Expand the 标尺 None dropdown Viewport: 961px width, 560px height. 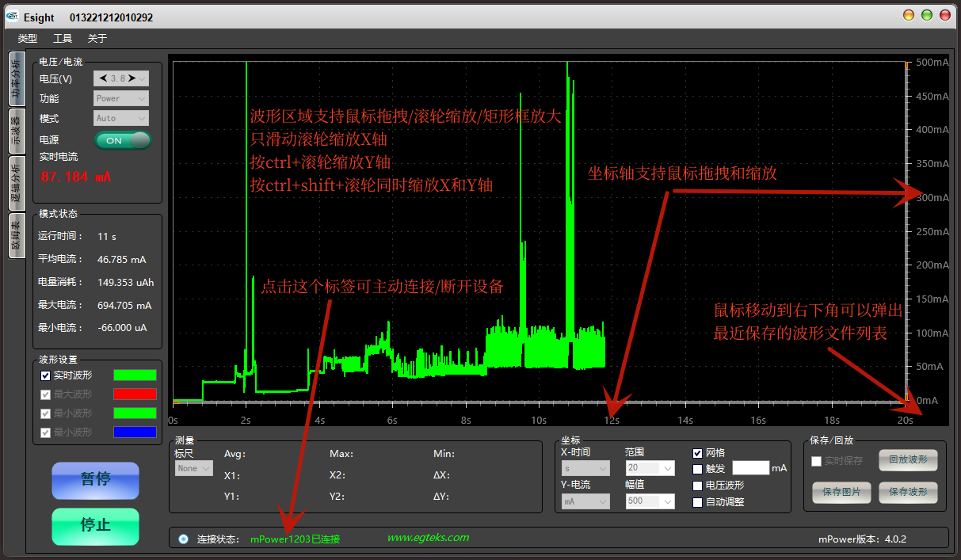[x=194, y=468]
